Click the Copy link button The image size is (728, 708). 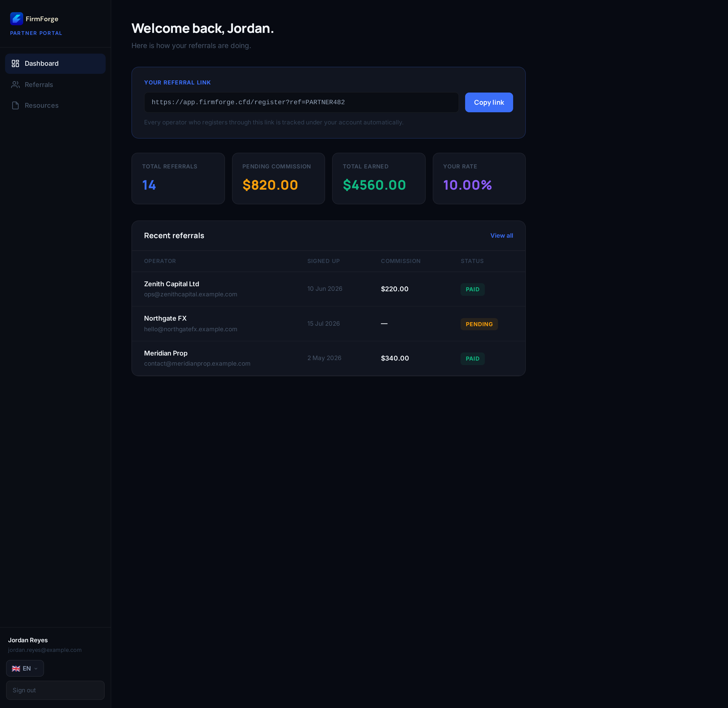pos(489,102)
